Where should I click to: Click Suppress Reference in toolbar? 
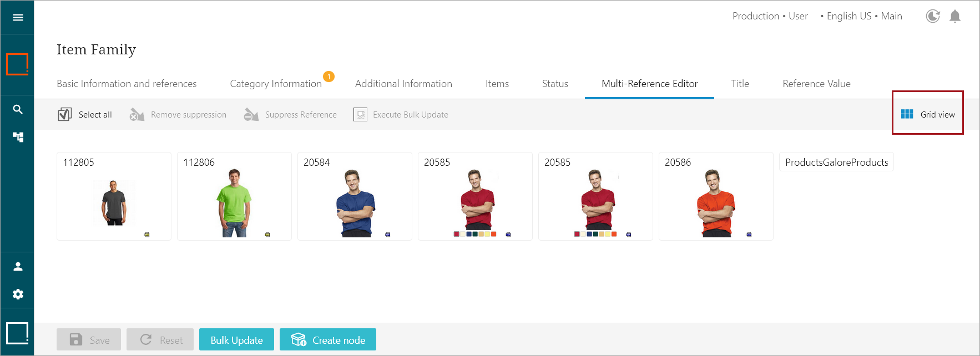click(x=290, y=115)
